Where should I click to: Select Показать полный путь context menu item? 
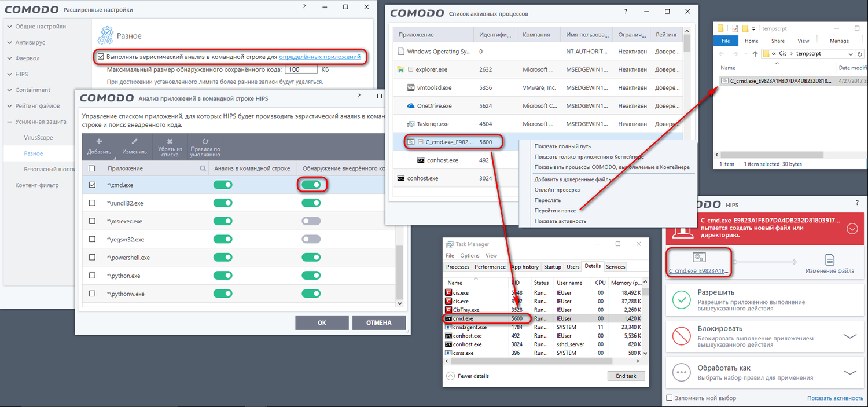(x=562, y=146)
